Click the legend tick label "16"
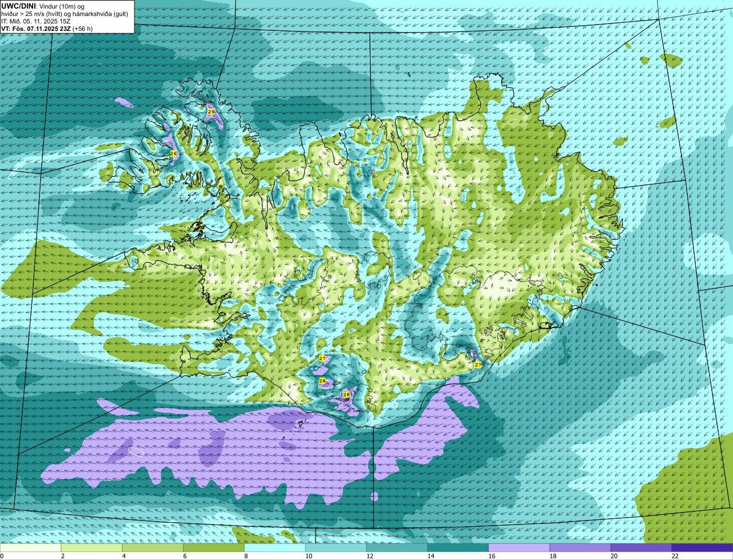Viewport: 733px width, 560px height. point(491,556)
